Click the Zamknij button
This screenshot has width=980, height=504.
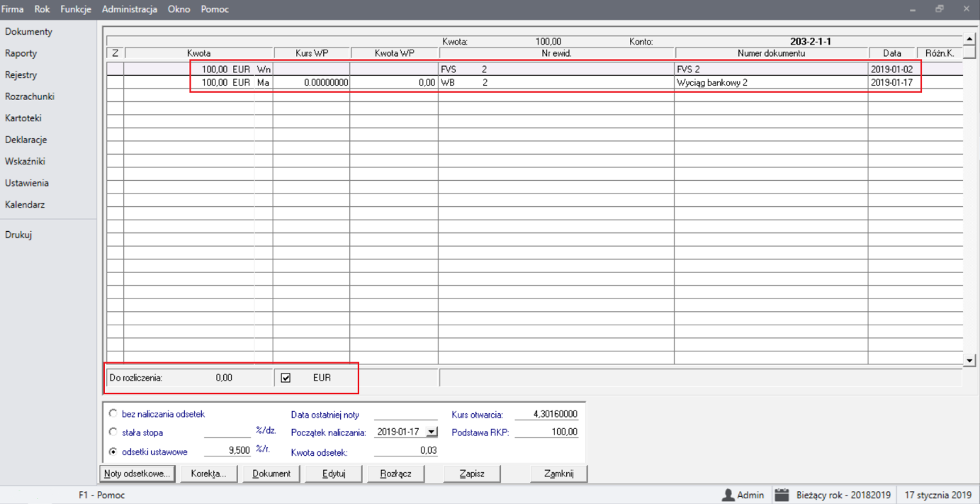click(558, 474)
